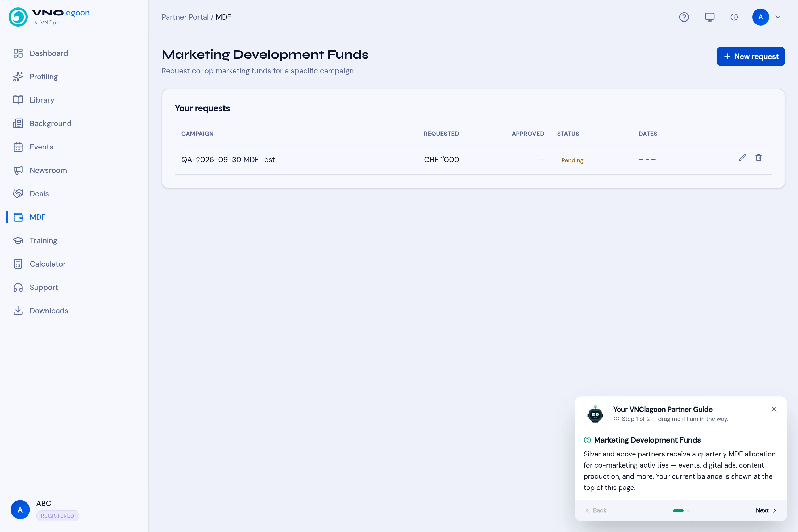Click the green question icon beside guide heading
This screenshot has height=532, width=798.
point(587,440)
